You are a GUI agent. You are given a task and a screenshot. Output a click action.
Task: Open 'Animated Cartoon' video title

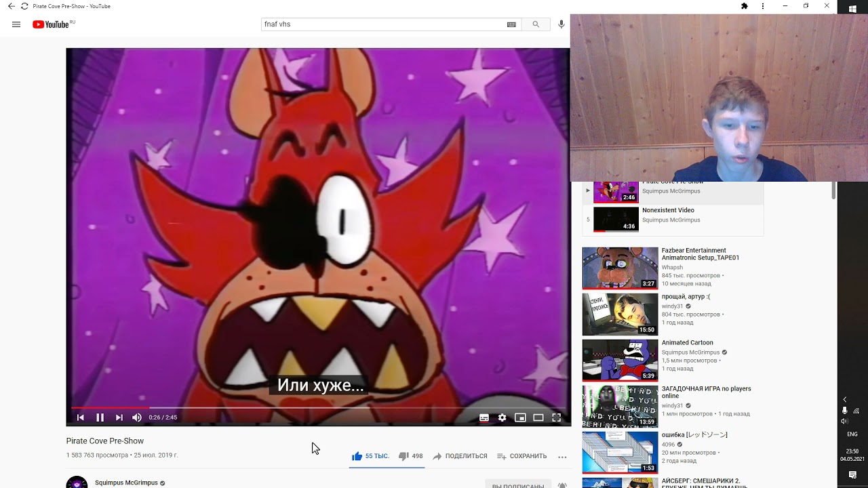point(688,343)
